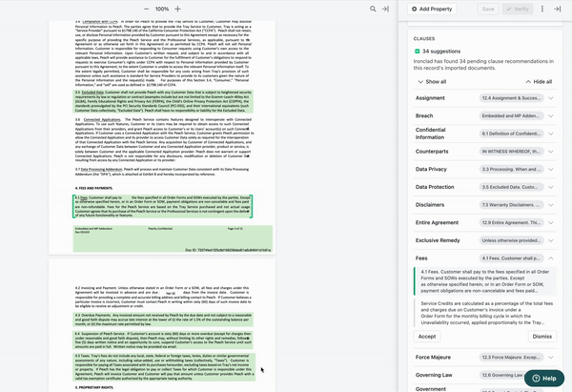
Task: Click the IN WITNESS WHEREOF tag
Action: pos(511,152)
